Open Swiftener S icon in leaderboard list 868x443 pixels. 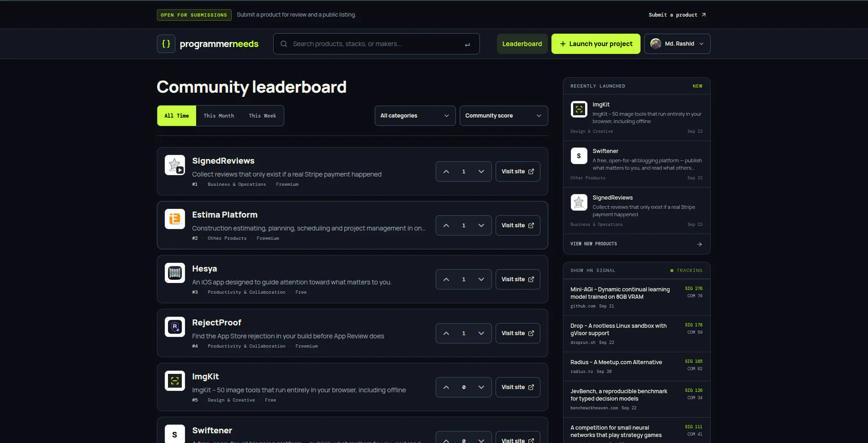click(x=175, y=434)
